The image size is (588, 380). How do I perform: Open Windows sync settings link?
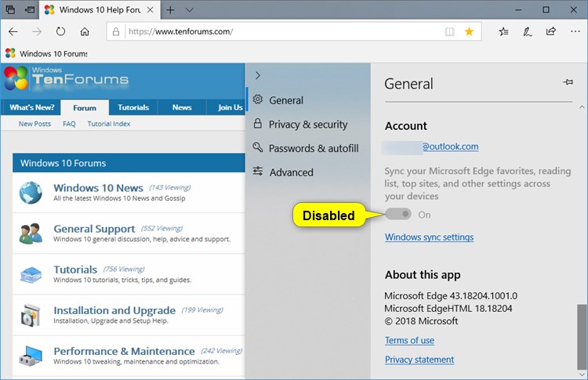point(429,237)
